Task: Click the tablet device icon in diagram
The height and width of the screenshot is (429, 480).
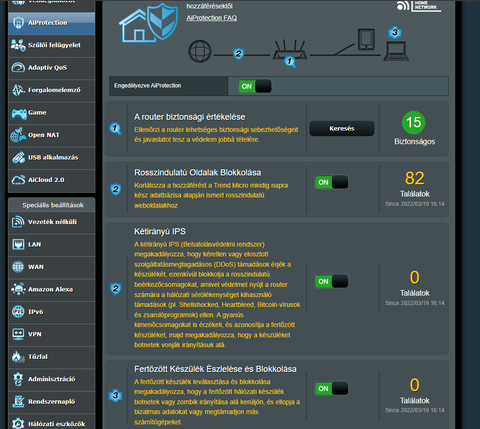Action: tap(366, 39)
